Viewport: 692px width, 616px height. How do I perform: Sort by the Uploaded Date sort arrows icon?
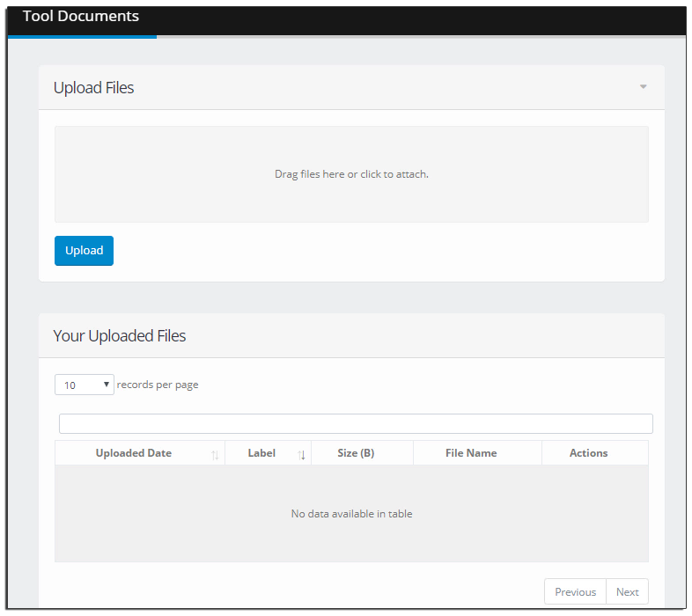[215, 454]
